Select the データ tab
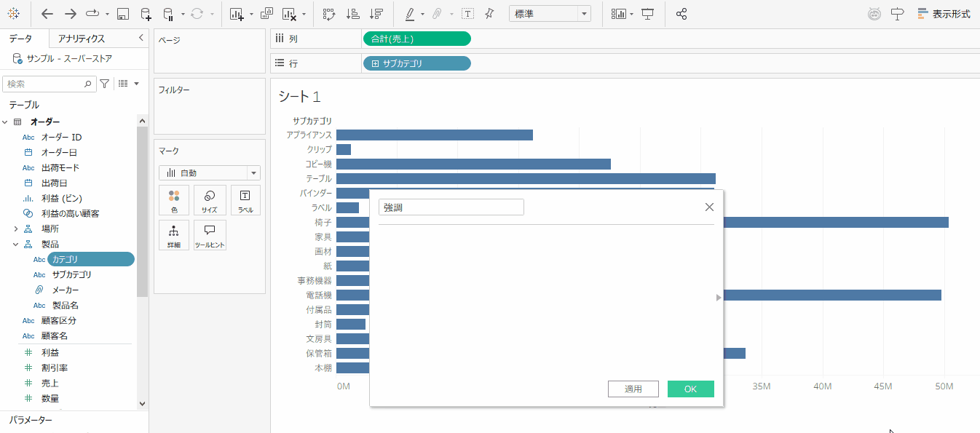 20,39
